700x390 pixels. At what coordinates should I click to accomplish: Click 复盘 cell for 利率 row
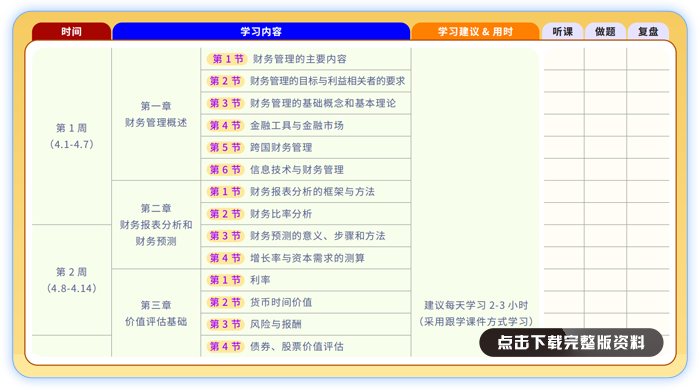[x=648, y=280]
